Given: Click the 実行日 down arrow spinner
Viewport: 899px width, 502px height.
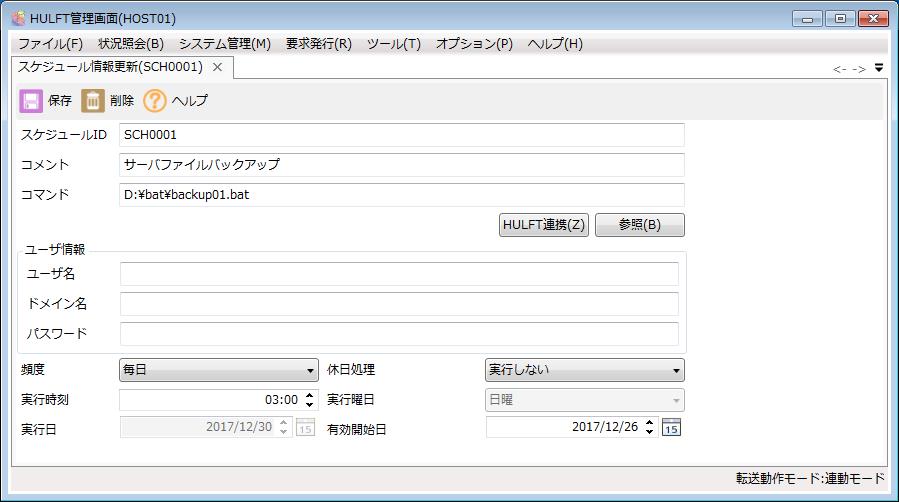Looking at the screenshot, I should pos(283,432).
